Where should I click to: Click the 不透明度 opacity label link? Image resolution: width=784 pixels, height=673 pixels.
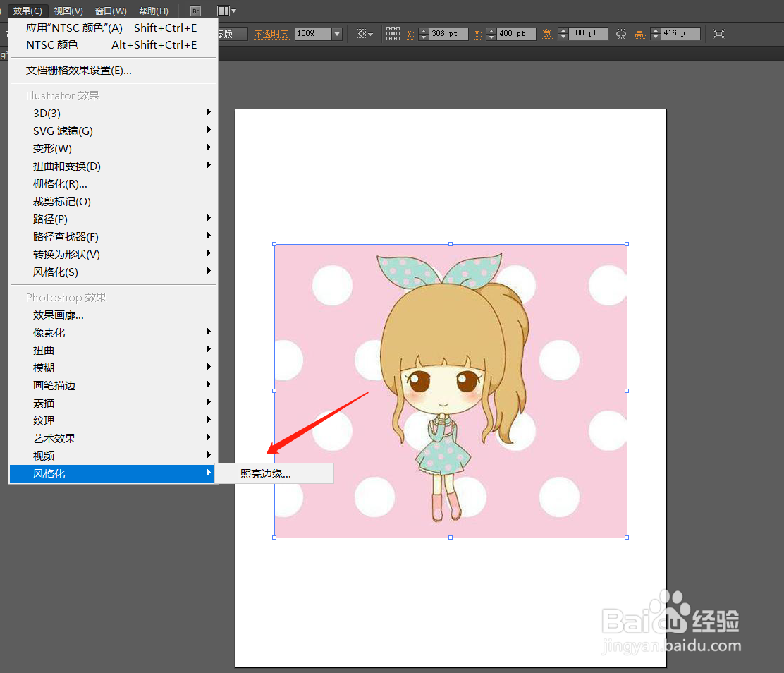272,34
